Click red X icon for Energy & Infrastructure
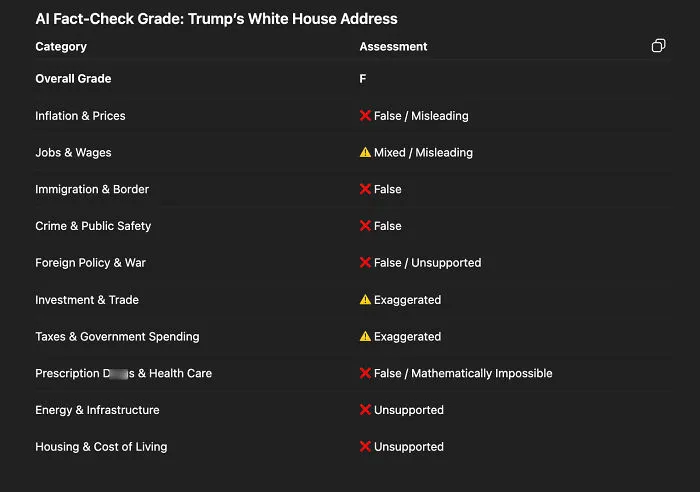Screen dimensions: 700x492 point(365,409)
